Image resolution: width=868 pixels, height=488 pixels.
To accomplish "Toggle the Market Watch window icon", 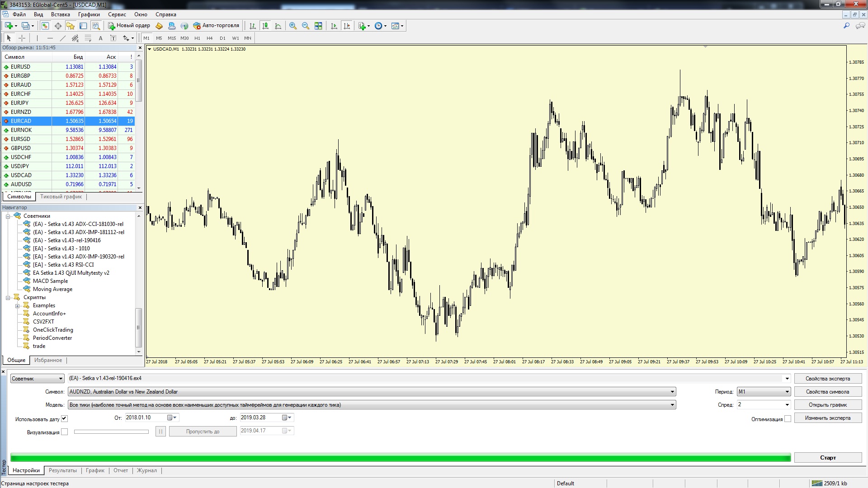I will click(x=45, y=26).
